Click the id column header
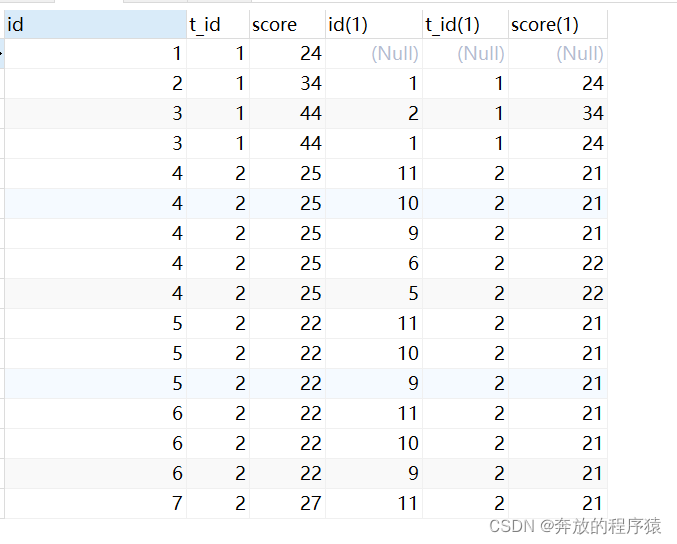 (x=95, y=24)
